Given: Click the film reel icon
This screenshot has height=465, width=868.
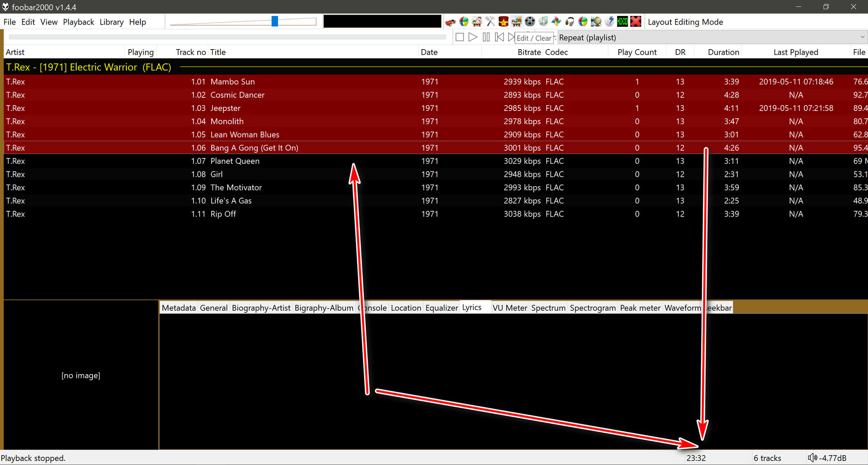Looking at the screenshot, I should click(530, 22).
